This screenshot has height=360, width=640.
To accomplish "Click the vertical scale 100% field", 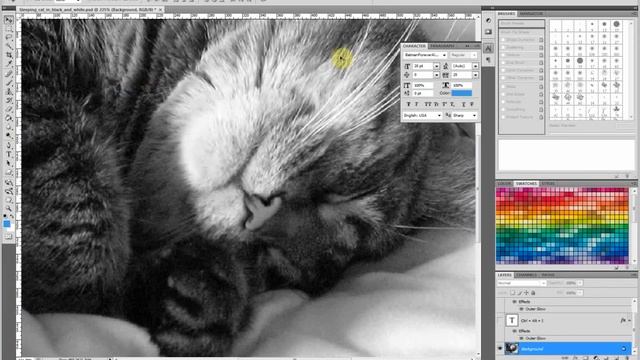I will (x=423, y=85).
